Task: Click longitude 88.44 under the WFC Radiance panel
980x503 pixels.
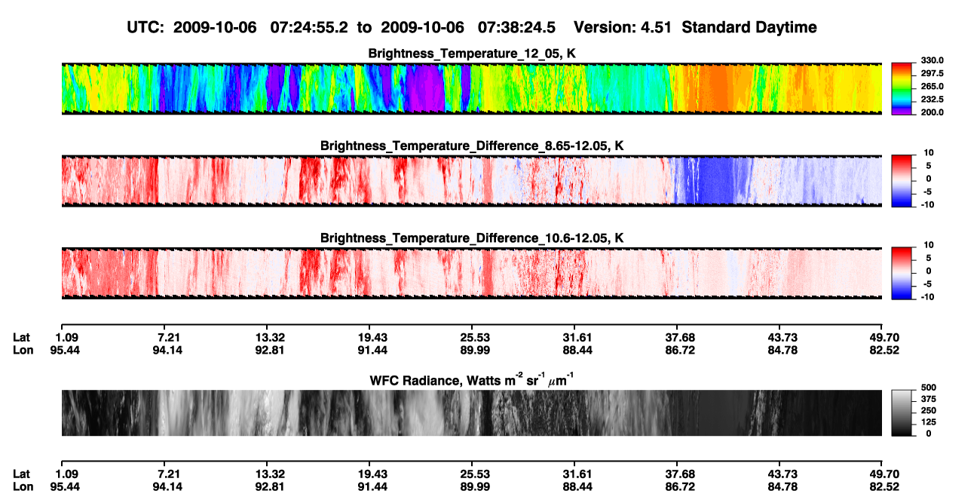Action: [x=579, y=486]
